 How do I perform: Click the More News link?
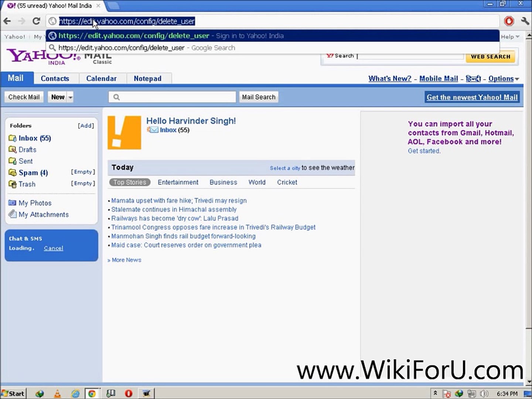point(126,260)
